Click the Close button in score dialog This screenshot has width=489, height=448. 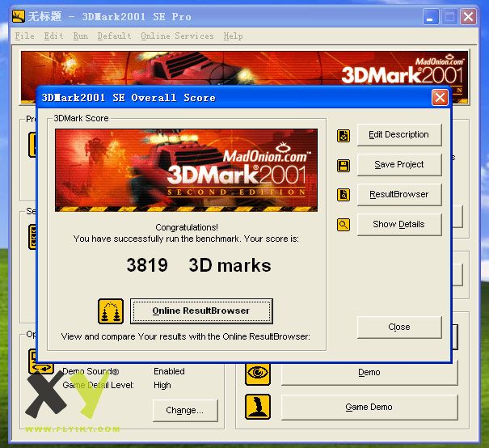point(399,327)
